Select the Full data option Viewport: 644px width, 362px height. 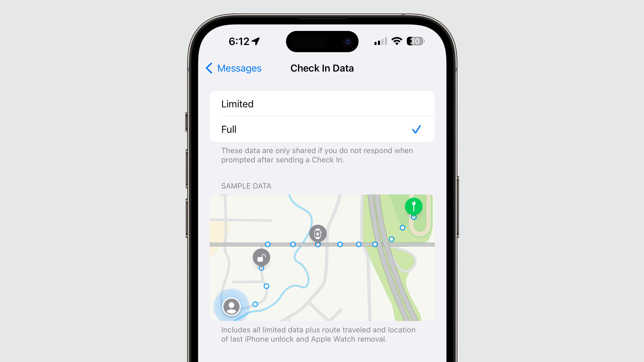(322, 129)
